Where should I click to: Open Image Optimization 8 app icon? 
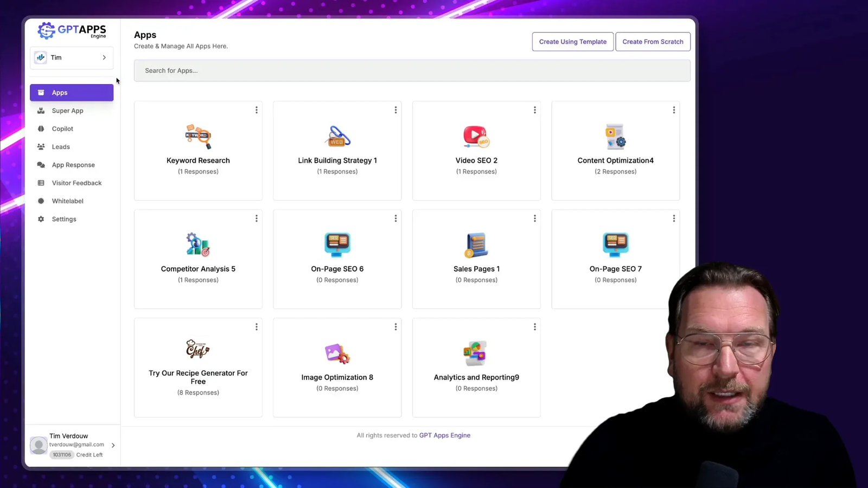(x=337, y=354)
